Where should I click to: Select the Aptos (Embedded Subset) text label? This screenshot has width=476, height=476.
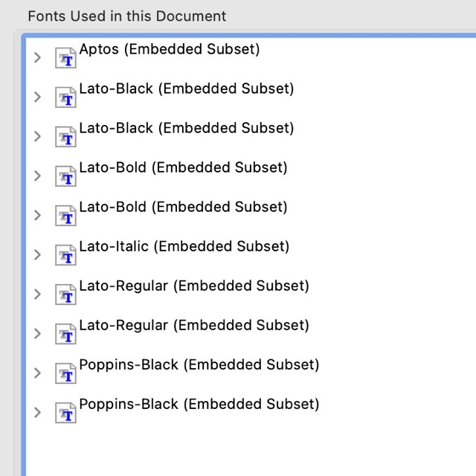170,50
